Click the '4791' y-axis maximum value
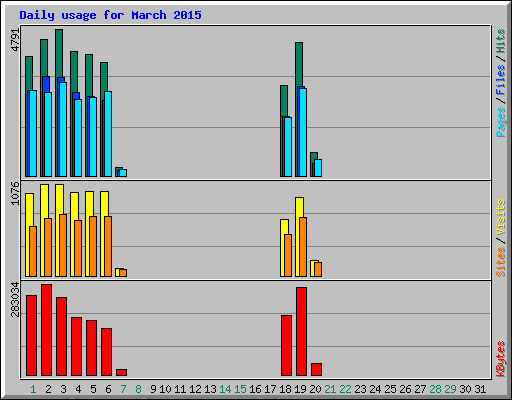Image resolution: width=512 pixels, height=400 pixels. tap(15, 40)
